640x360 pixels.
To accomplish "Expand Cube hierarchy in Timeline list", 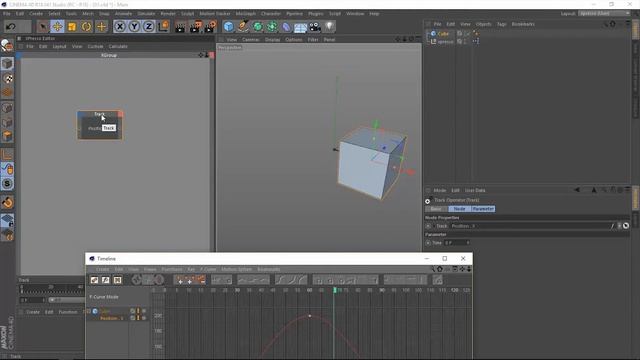I will 89,311.
